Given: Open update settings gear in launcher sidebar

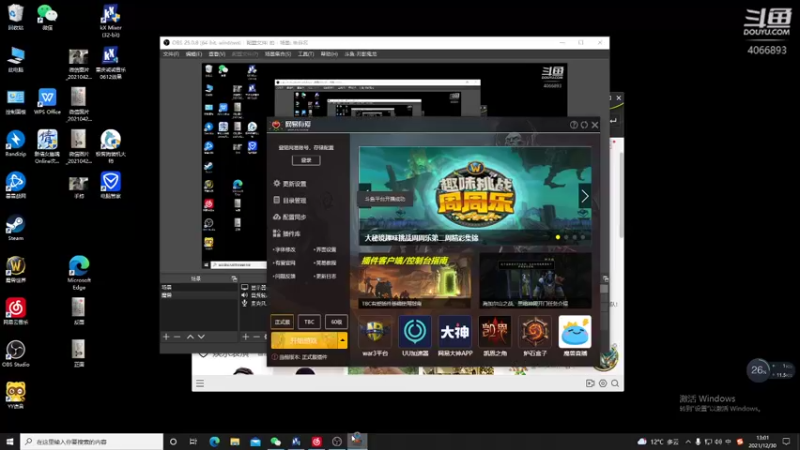Looking at the screenshot, I should click(x=290, y=184).
